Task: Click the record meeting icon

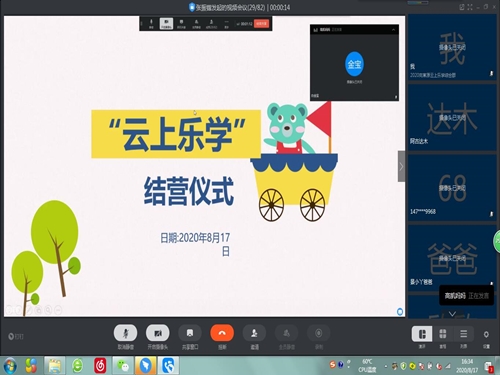Action: [x=319, y=333]
